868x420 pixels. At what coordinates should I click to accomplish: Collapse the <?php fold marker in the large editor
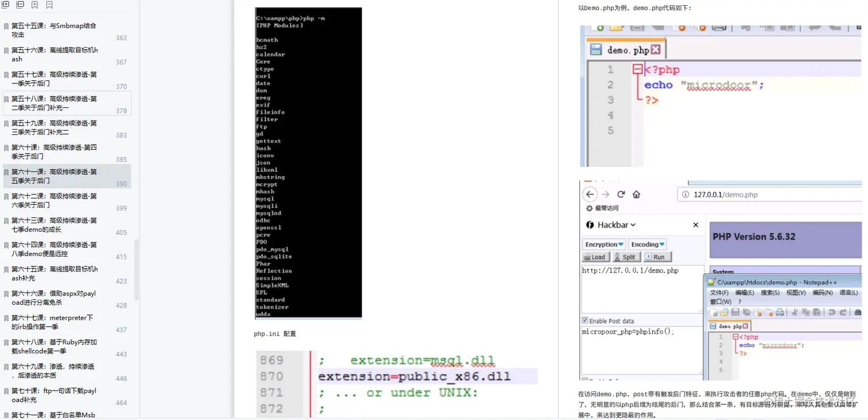[638, 69]
